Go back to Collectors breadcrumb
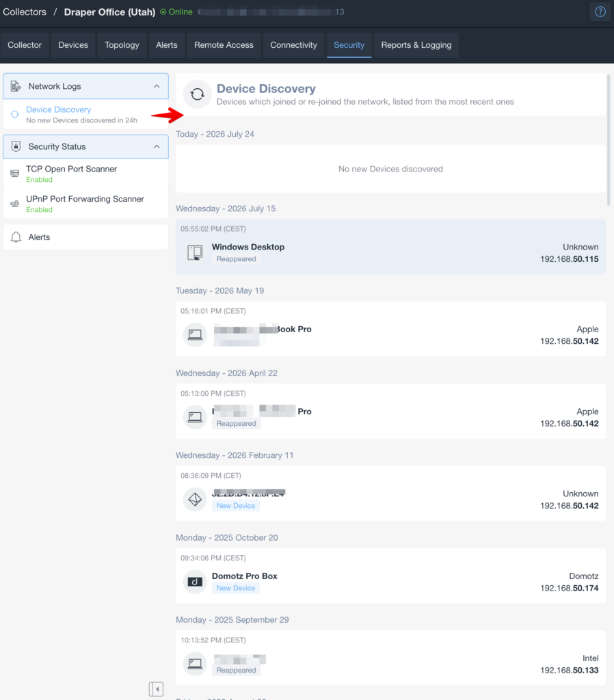This screenshot has height=700, width=614. [x=25, y=12]
